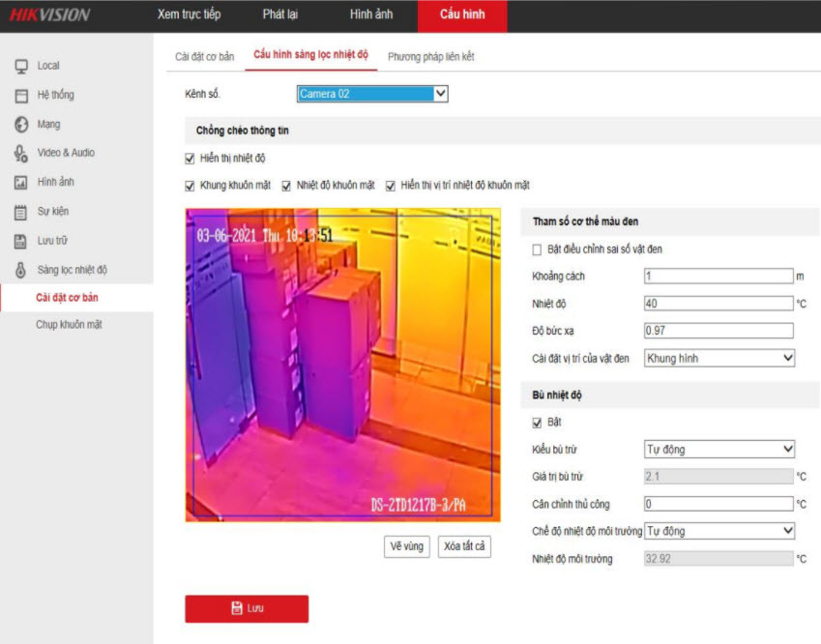Click the Hệ thống system icon
Viewport: 821px width, 644px height.
pos(20,95)
